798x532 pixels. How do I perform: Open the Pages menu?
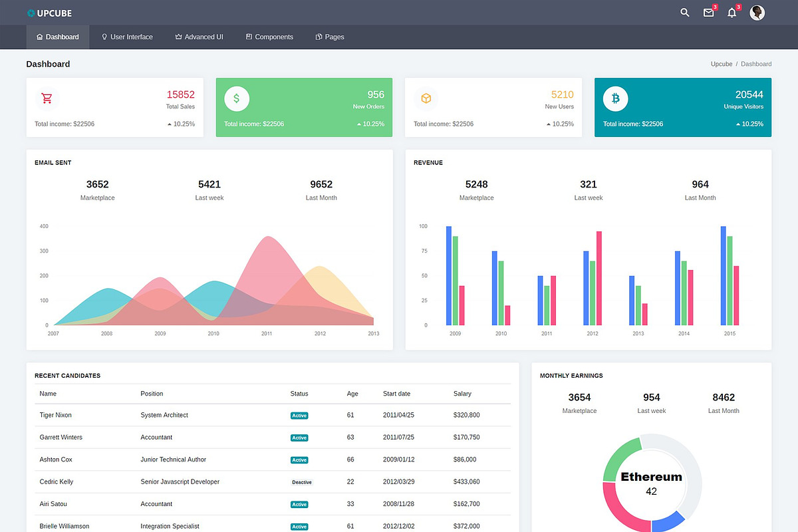(330, 37)
